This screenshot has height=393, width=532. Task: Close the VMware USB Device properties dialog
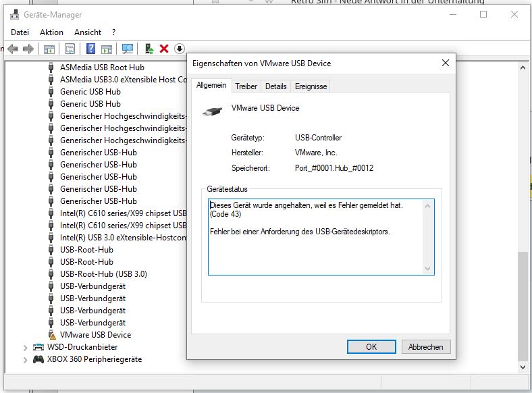click(x=446, y=63)
